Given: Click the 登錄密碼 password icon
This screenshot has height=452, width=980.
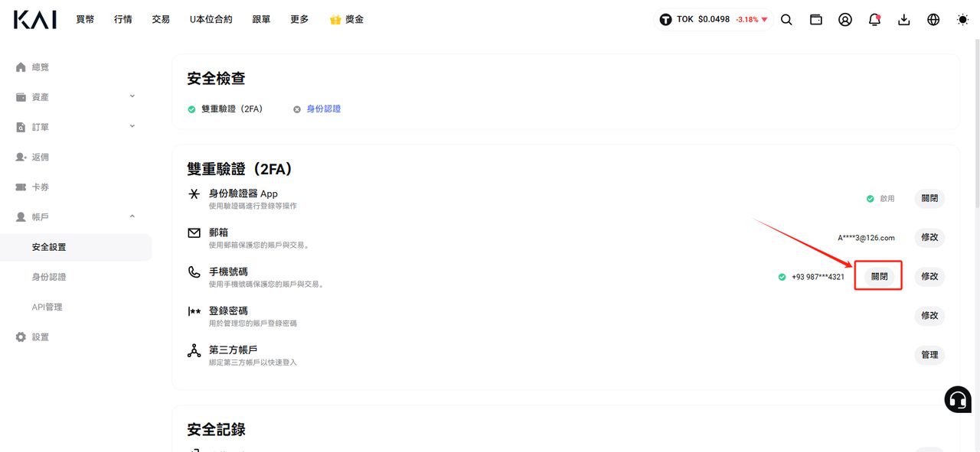Looking at the screenshot, I should 194,311.
